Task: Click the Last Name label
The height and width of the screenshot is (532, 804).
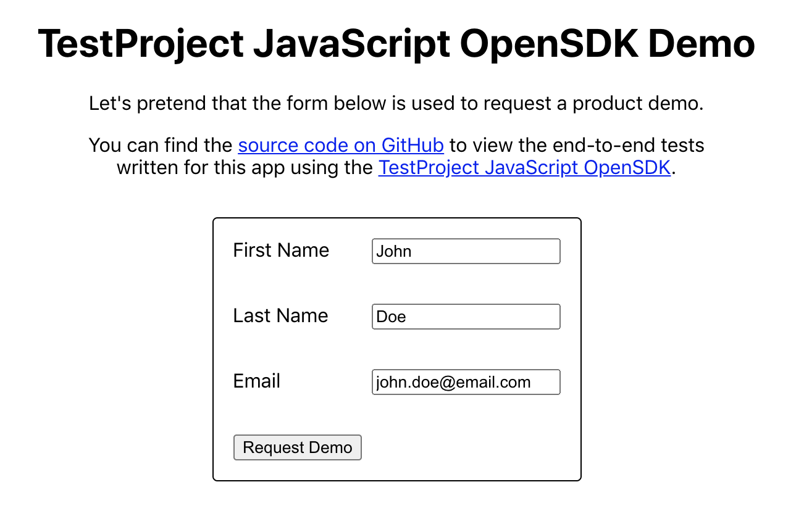Action: pos(280,315)
